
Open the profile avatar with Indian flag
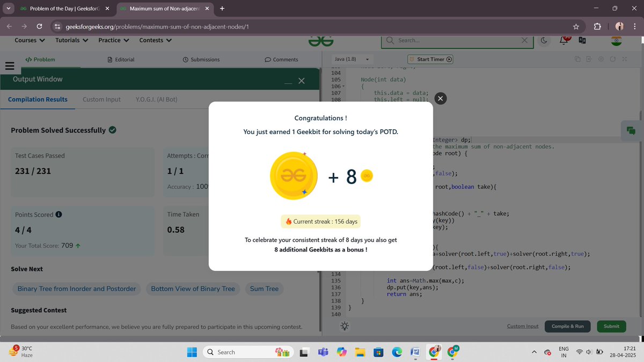click(616, 40)
